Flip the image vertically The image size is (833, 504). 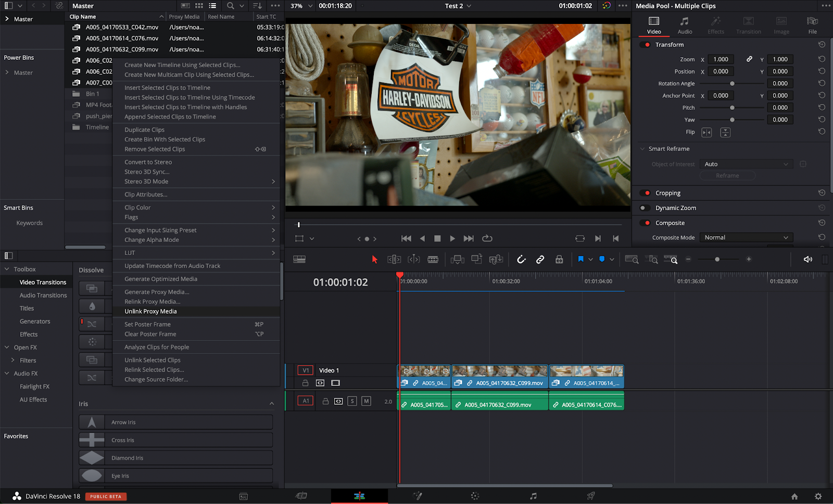(725, 133)
